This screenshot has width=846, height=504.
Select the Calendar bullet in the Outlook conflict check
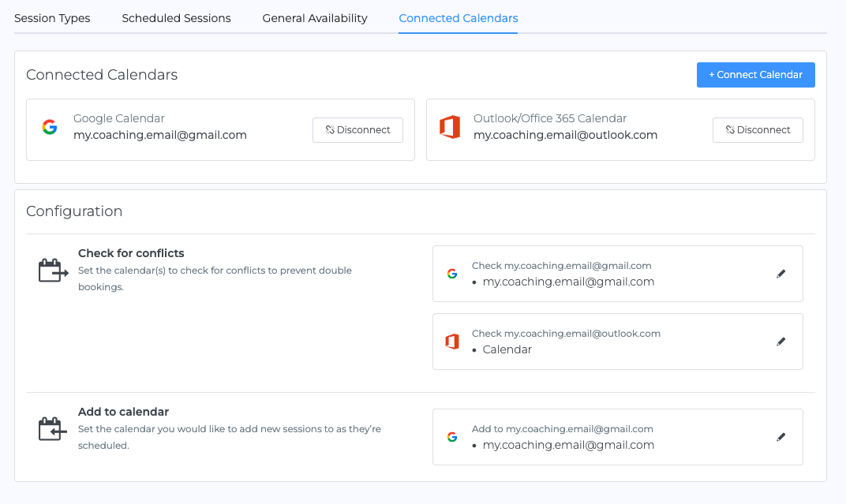click(x=507, y=349)
